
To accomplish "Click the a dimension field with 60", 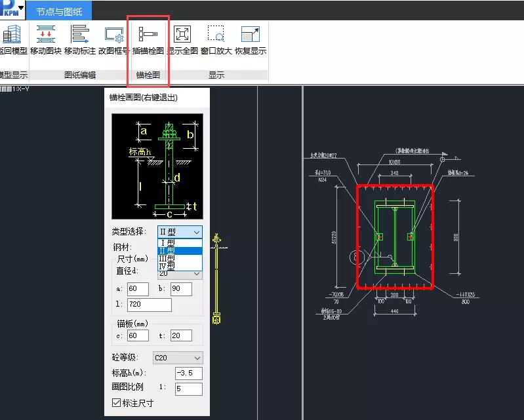I will (x=138, y=289).
